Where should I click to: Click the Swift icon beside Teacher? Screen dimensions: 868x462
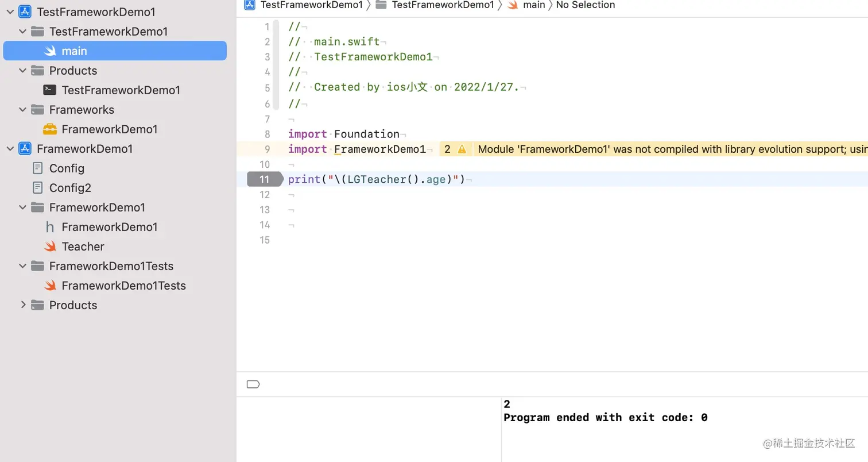(x=51, y=247)
